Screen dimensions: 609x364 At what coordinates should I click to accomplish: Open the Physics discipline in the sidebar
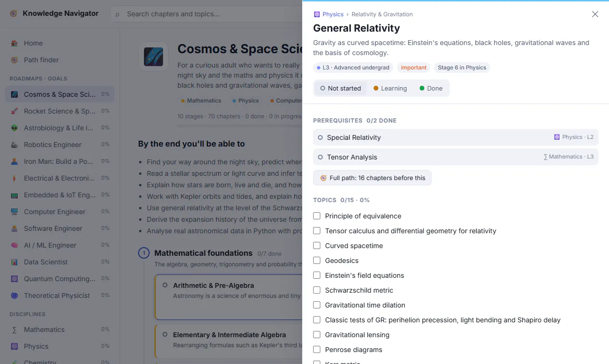click(59, 346)
